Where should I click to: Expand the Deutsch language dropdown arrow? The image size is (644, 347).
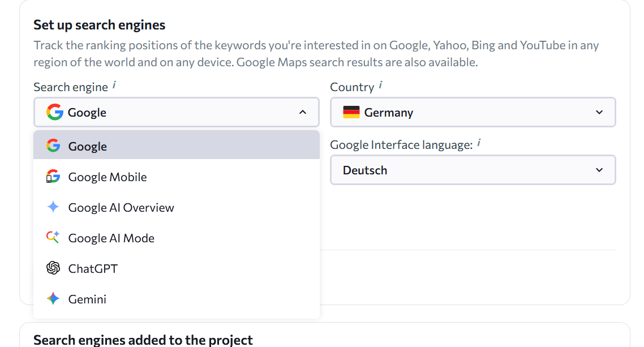(x=599, y=170)
